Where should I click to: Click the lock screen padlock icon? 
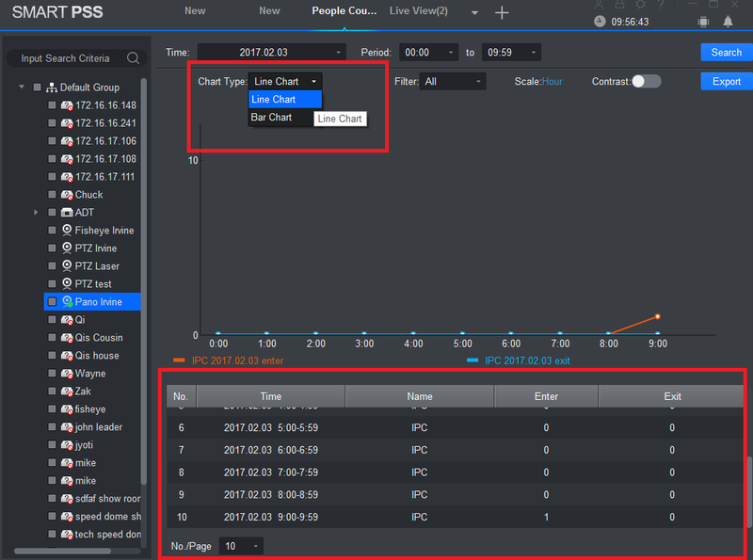(x=619, y=5)
